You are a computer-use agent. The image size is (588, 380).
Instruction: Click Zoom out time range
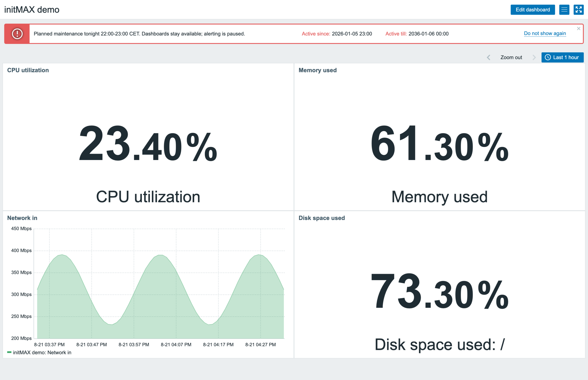click(511, 57)
